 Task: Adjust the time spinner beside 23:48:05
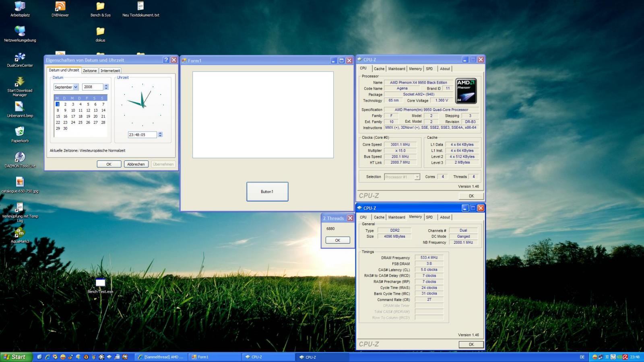coord(160,135)
